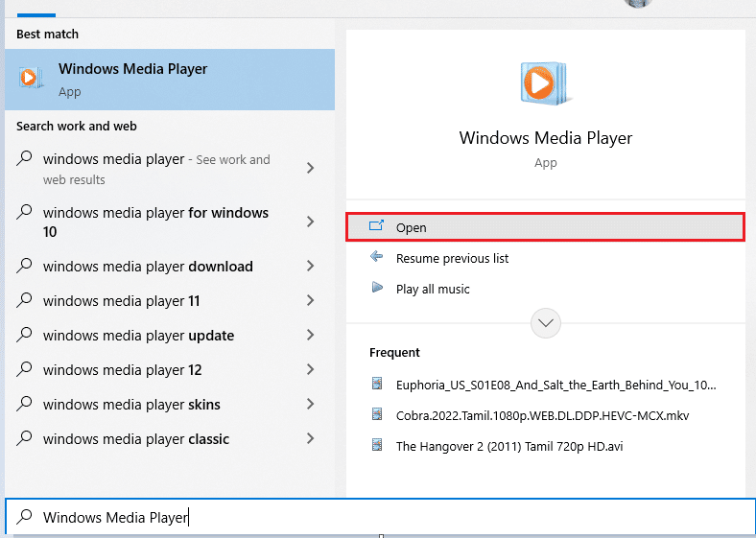Click the Open icon next to Open label
The width and height of the screenshot is (756, 538).
(x=376, y=225)
